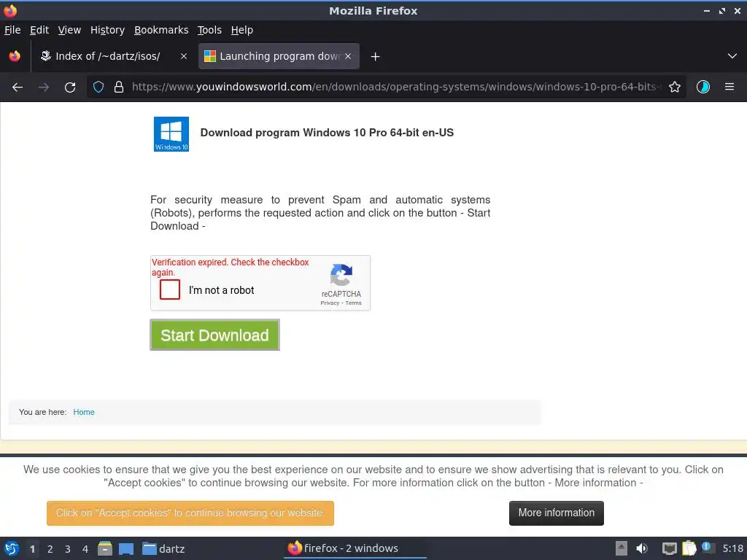Click the More information button
Viewport: 747px width, 560px height.
pyautogui.click(x=557, y=513)
